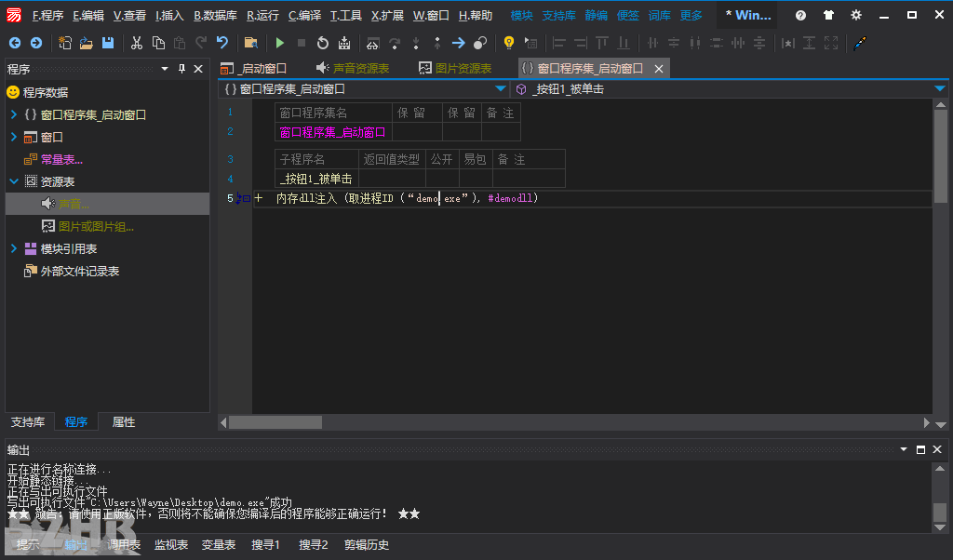Click the blue run-to-cursor arrow icon
Image resolution: width=953 pixels, height=560 pixels.
pos(459,43)
